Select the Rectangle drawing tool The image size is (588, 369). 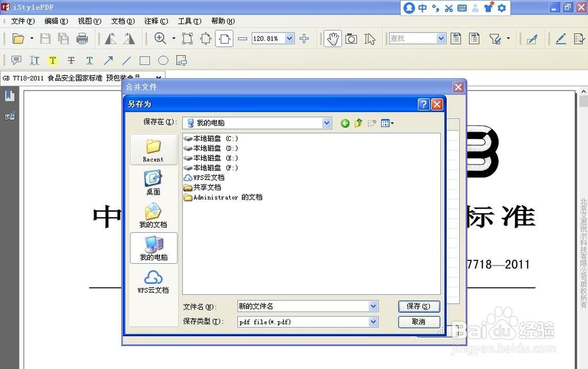[145, 61]
